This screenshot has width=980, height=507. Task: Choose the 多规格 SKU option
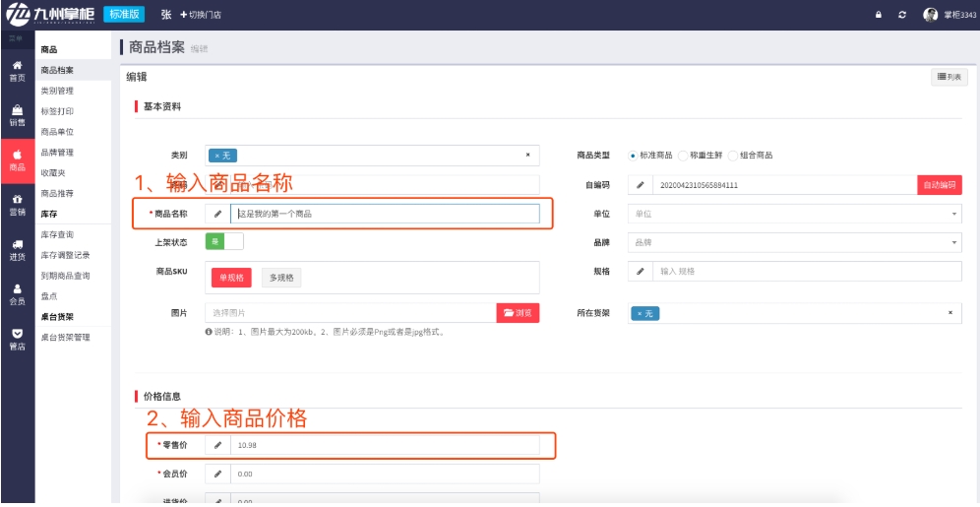tap(281, 278)
